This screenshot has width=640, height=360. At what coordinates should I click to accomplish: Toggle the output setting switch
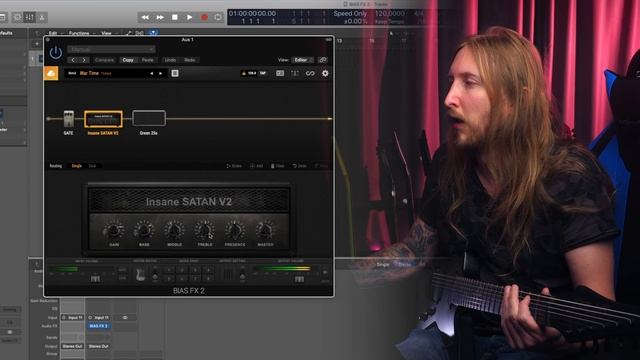coord(242,275)
